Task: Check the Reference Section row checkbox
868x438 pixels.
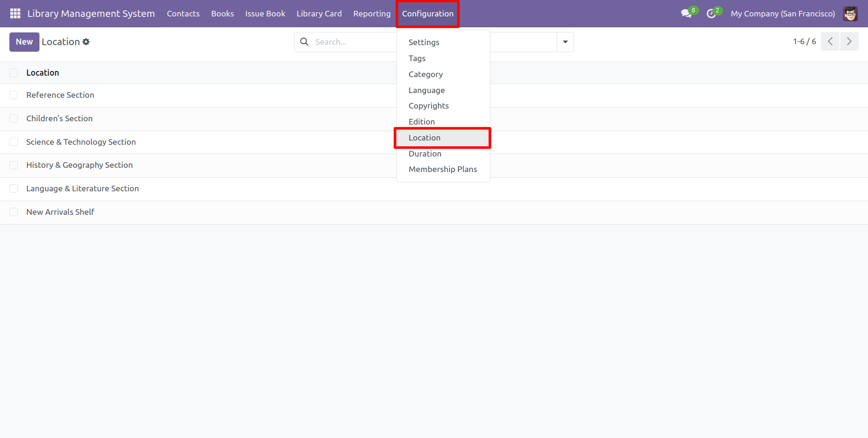Action: [14, 95]
